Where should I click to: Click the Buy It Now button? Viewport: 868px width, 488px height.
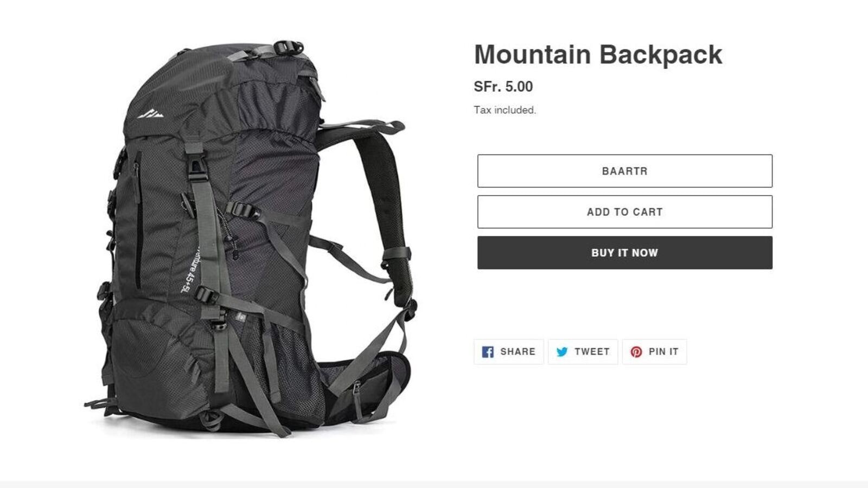(624, 253)
